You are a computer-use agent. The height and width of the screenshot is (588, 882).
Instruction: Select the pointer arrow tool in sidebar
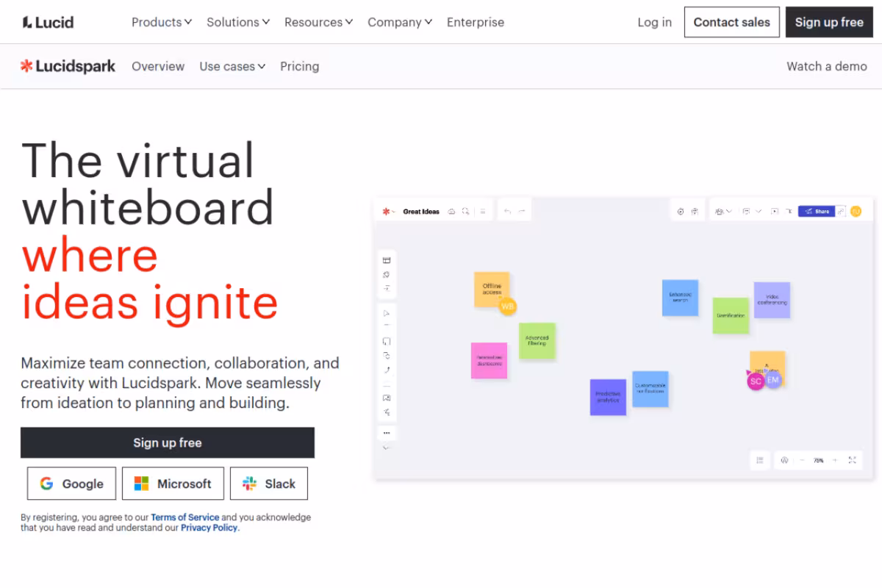tap(387, 313)
